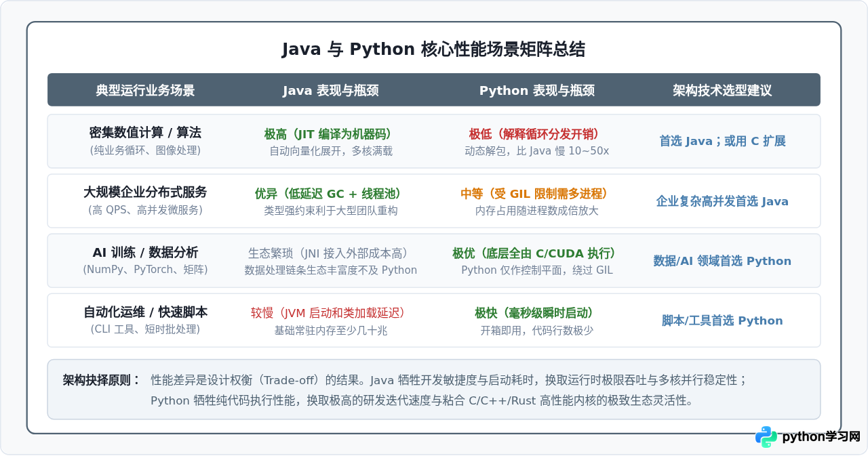
Task: Click "动态解包，比 Java 慢 10~50x" text
Action: click(x=537, y=151)
